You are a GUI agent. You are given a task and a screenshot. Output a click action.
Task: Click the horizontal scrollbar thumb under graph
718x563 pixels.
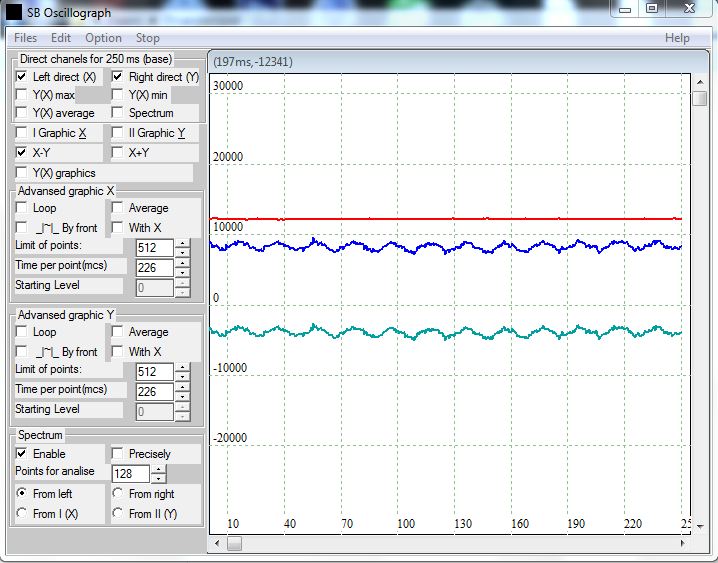[234, 544]
